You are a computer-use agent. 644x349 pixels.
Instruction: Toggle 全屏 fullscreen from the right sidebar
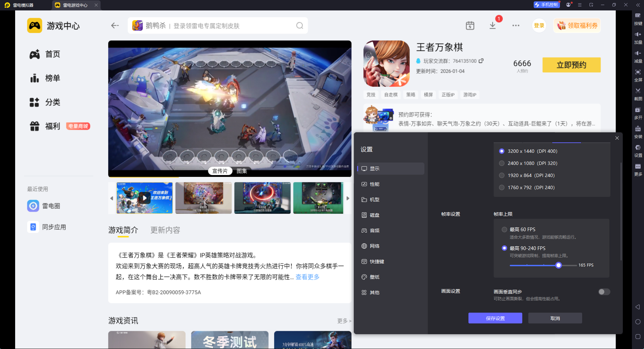(638, 72)
